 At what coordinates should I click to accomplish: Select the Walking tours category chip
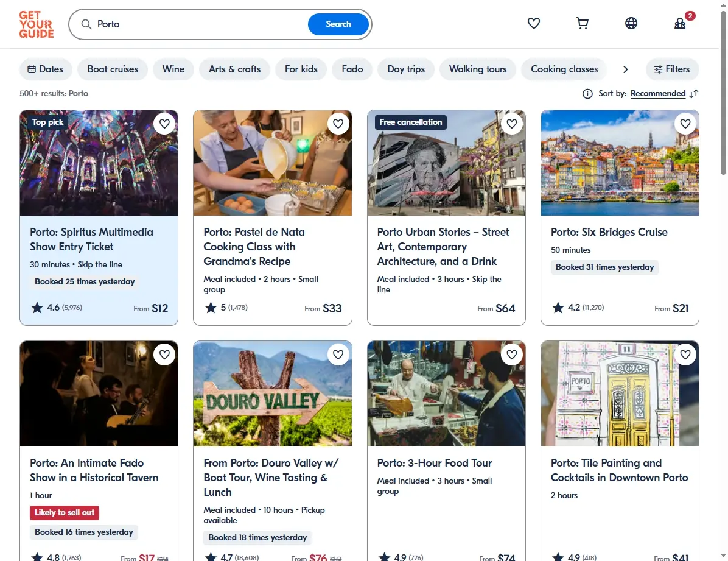(x=478, y=69)
